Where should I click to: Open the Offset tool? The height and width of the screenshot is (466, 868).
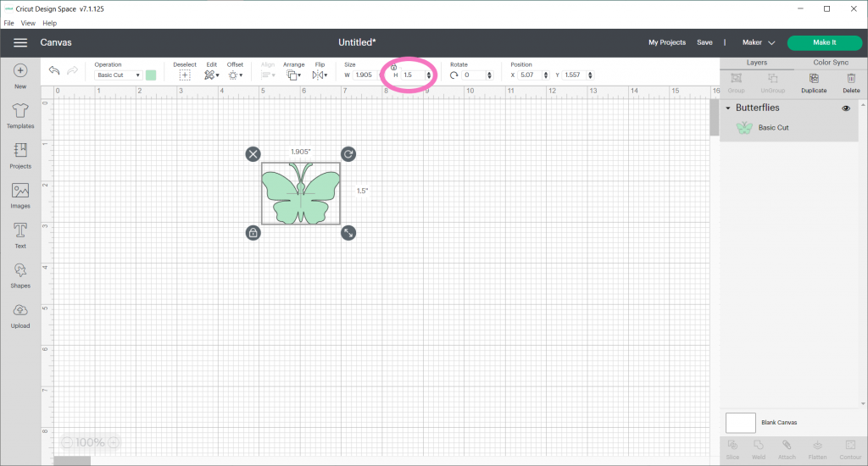pos(235,75)
